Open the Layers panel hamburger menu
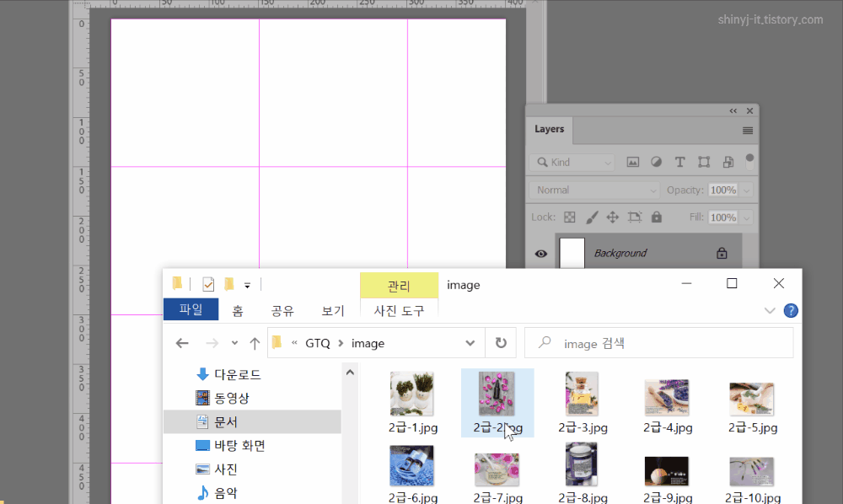Viewport: 843px width, 504px height. point(747,131)
